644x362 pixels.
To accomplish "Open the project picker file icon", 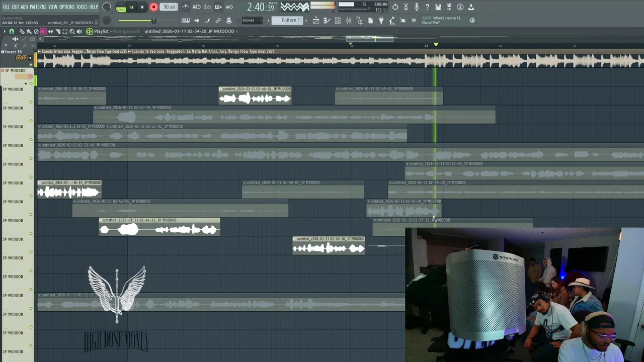I will click(x=370, y=20).
